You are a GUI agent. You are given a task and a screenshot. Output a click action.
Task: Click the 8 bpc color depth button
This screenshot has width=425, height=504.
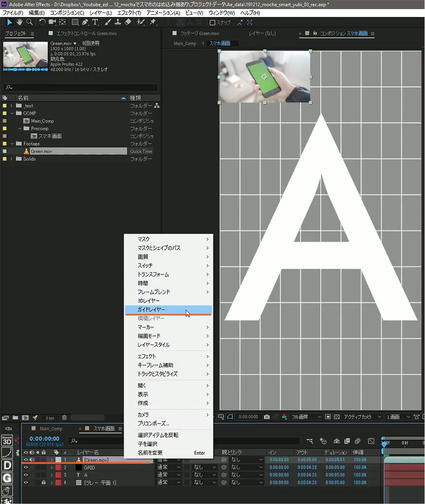(50, 418)
